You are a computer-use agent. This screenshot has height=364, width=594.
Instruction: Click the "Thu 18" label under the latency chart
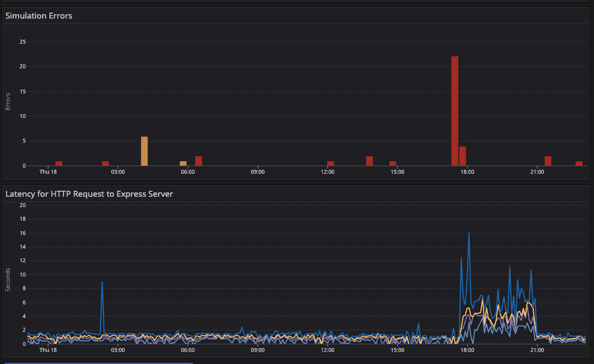point(48,350)
